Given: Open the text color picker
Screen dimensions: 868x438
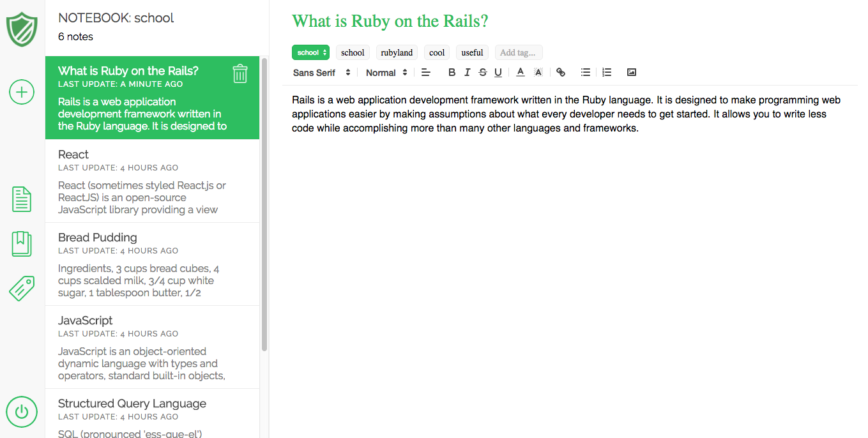Looking at the screenshot, I should [521, 73].
